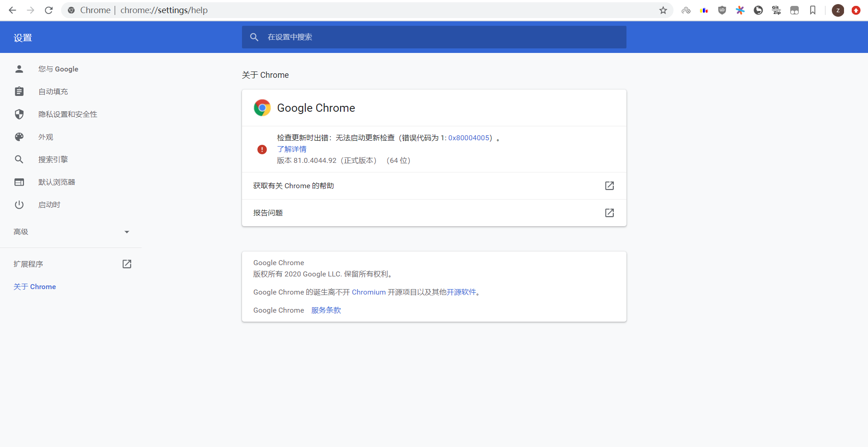868x447 pixels.
Task: Open the 开源软件 link
Action: [x=461, y=292]
